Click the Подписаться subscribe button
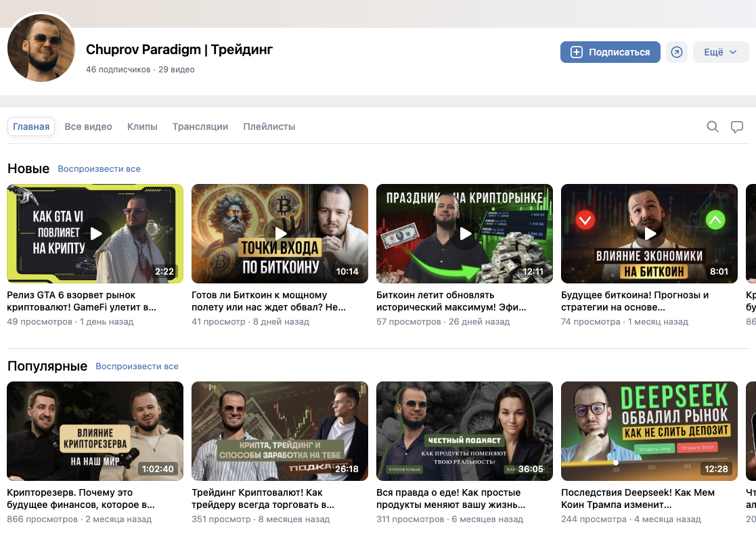756x535 pixels. click(610, 52)
